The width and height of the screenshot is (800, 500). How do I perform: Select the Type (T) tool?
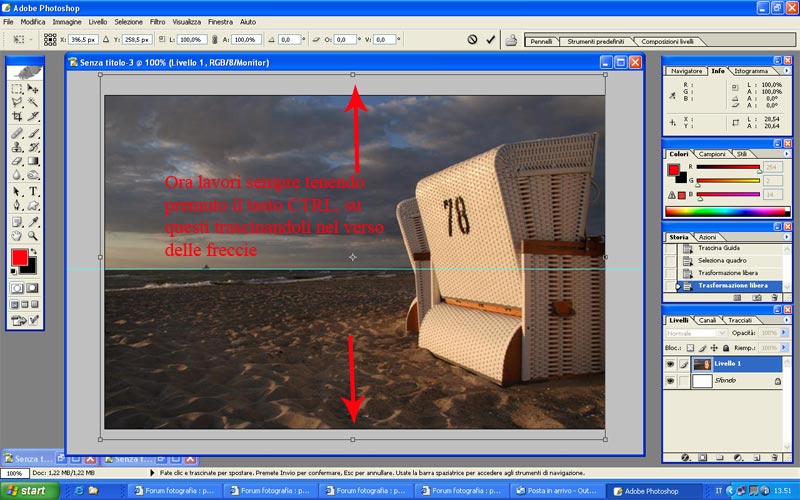point(33,190)
